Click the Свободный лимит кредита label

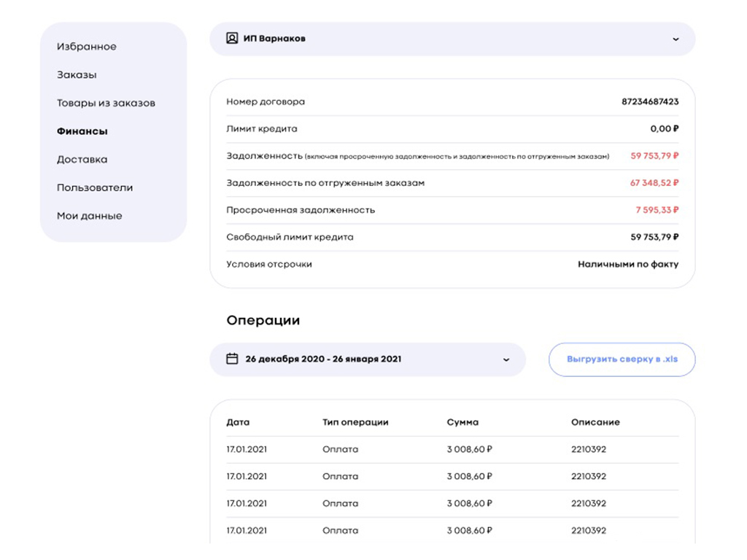tap(290, 237)
